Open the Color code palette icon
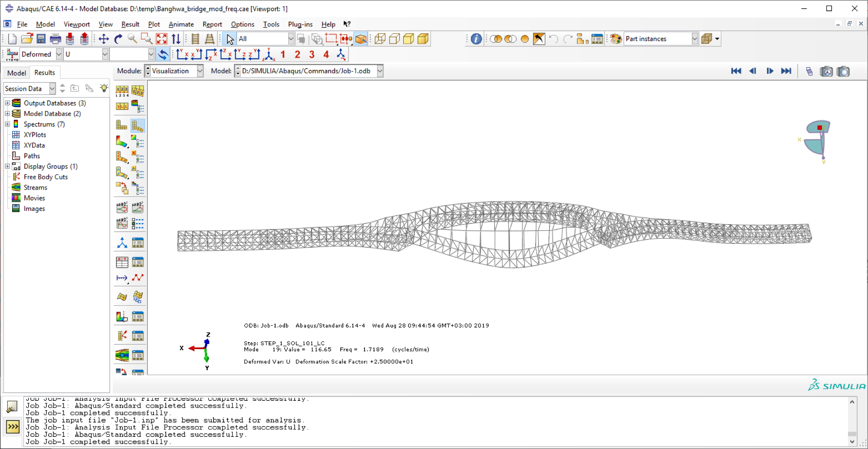 pyautogui.click(x=616, y=39)
